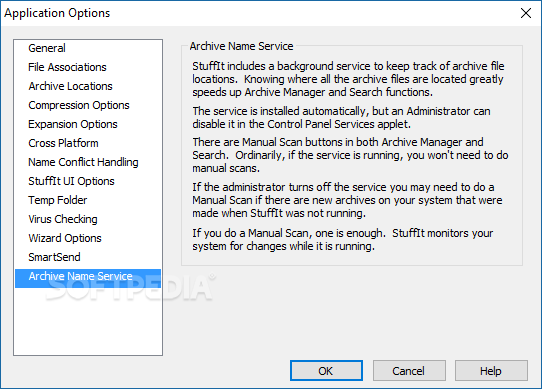This screenshot has width=542, height=389.
Task: Select Wizard Options entry
Action: click(x=88, y=239)
